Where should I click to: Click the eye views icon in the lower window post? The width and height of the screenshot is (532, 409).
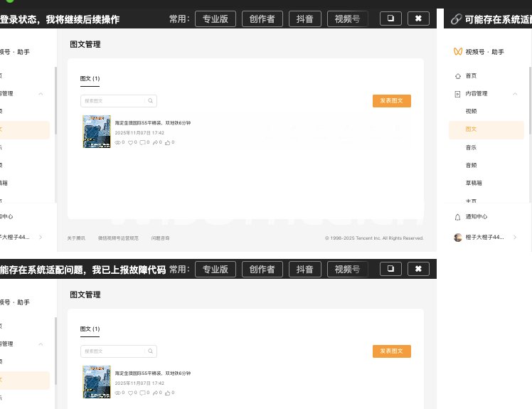118,393
